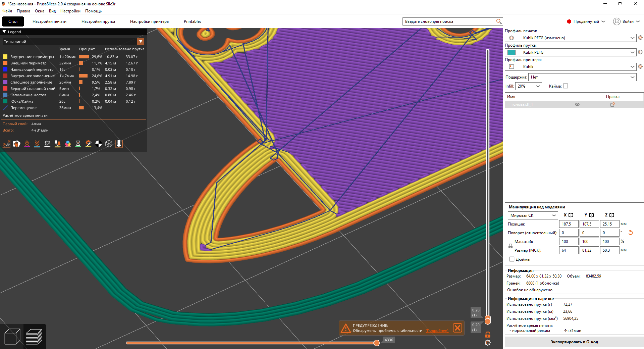
Task: Toggle Внутренние периметры line type visibility
Action: (32, 57)
